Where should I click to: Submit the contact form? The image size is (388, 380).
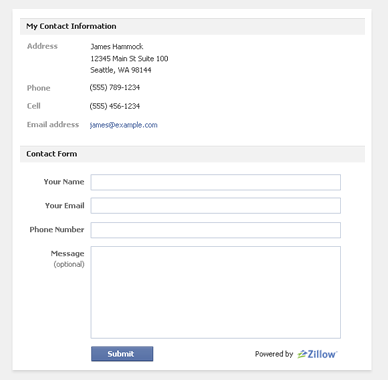tap(122, 354)
